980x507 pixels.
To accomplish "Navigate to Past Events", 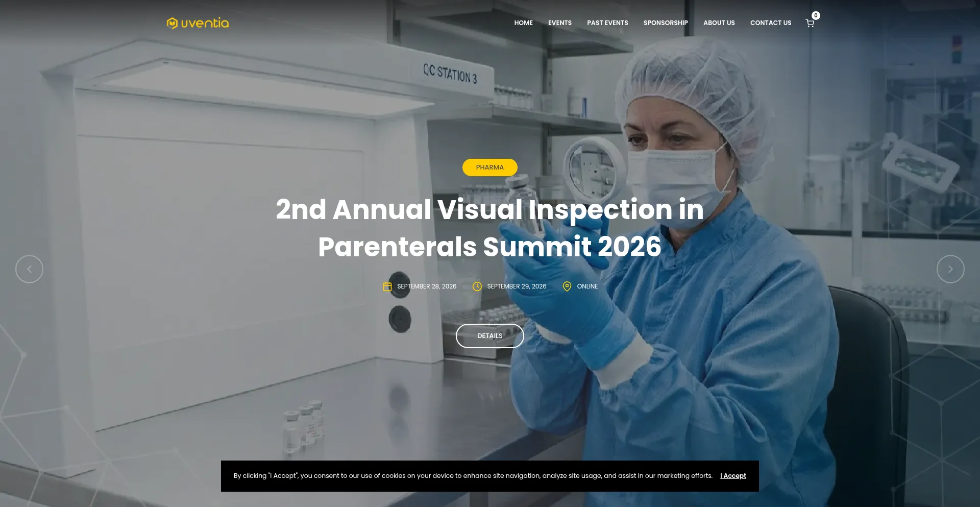I will [607, 23].
